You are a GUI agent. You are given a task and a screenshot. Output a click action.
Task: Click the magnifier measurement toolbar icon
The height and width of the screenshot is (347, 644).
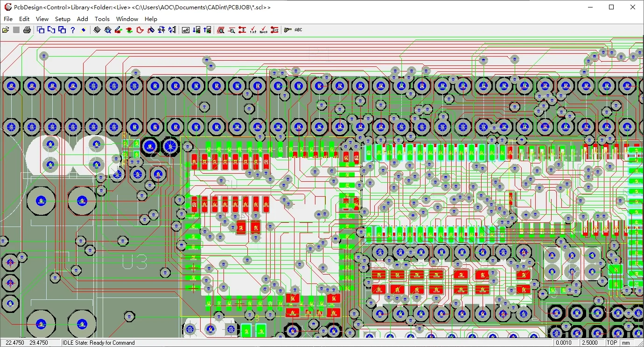tap(231, 29)
